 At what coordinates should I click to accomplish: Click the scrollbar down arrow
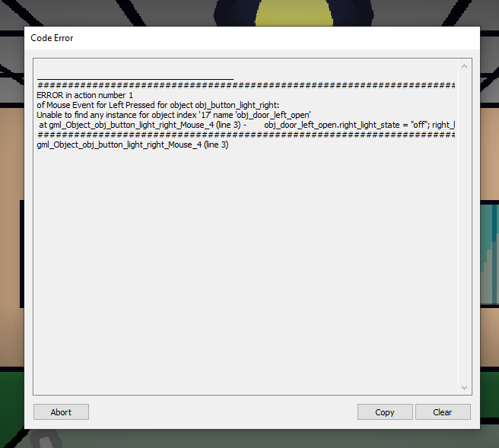pos(464,388)
